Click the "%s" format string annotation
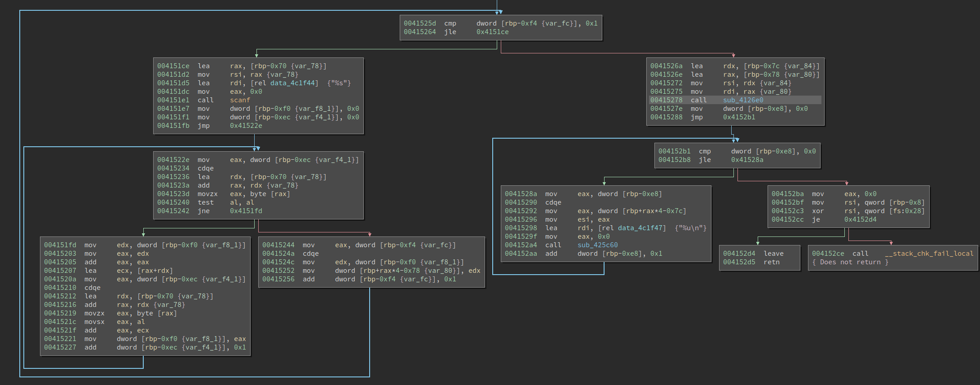The height and width of the screenshot is (385, 980). tap(339, 83)
